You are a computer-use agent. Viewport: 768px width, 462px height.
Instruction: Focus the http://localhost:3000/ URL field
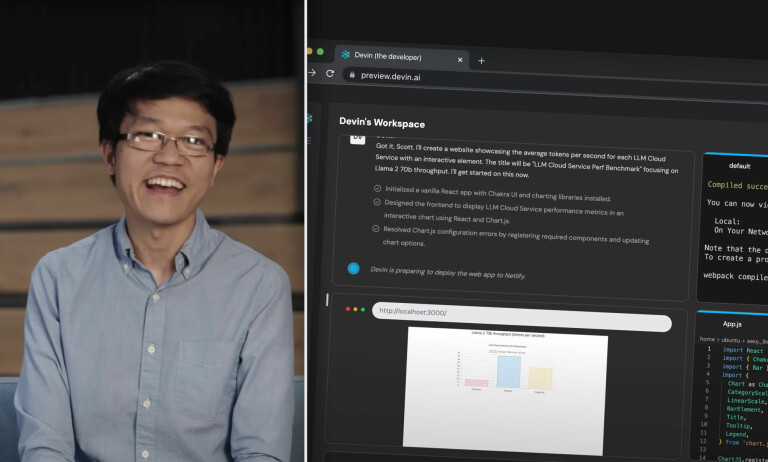[522, 317]
